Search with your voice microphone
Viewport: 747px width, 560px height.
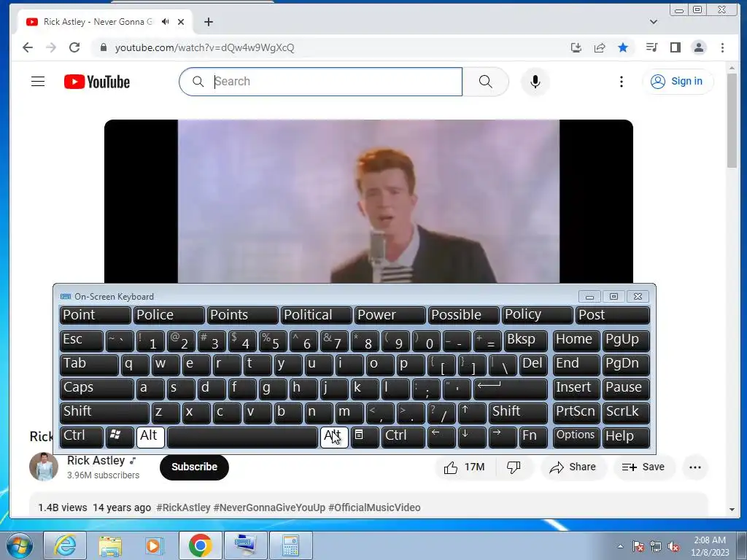coord(535,82)
